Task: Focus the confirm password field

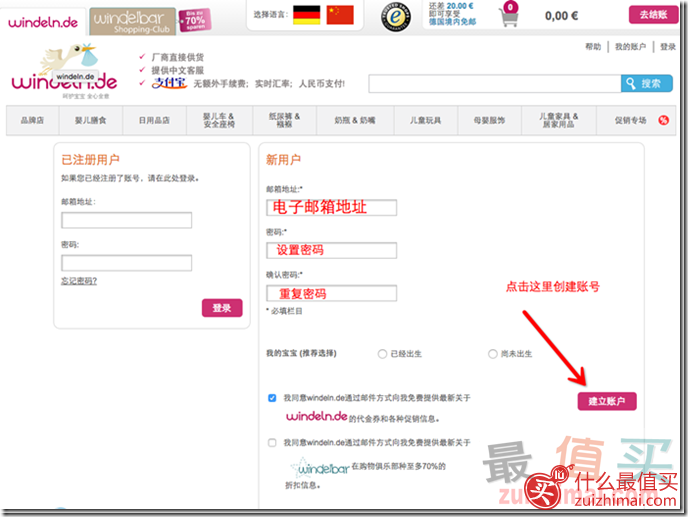Action: point(331,293)
